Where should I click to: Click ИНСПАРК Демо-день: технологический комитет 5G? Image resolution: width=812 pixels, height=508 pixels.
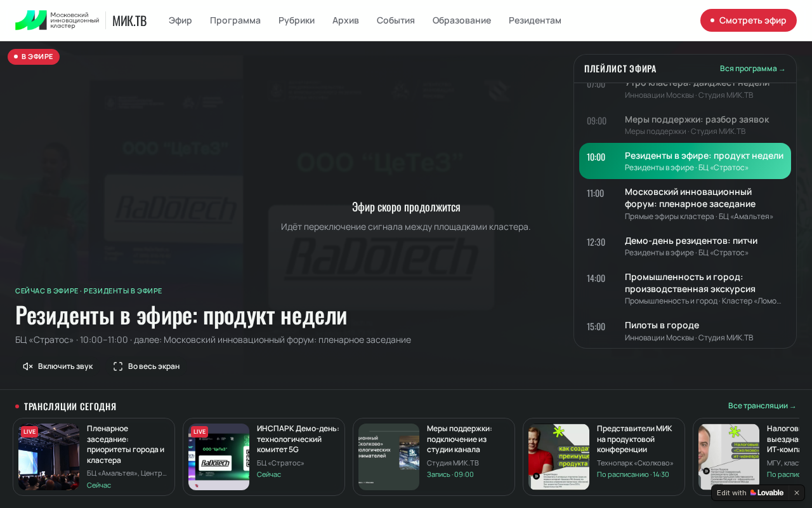pyautogui.click(x=298, y=439)
